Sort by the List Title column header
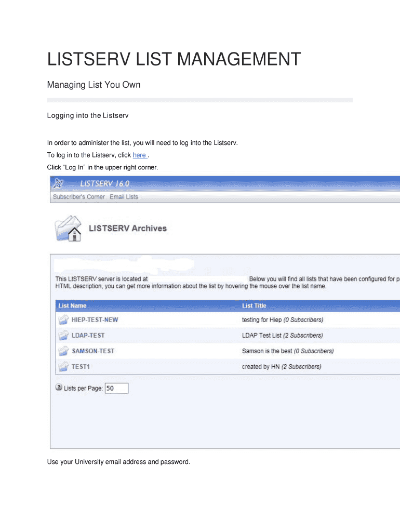This screenshot has width=400, height=532. coord(254,305)
